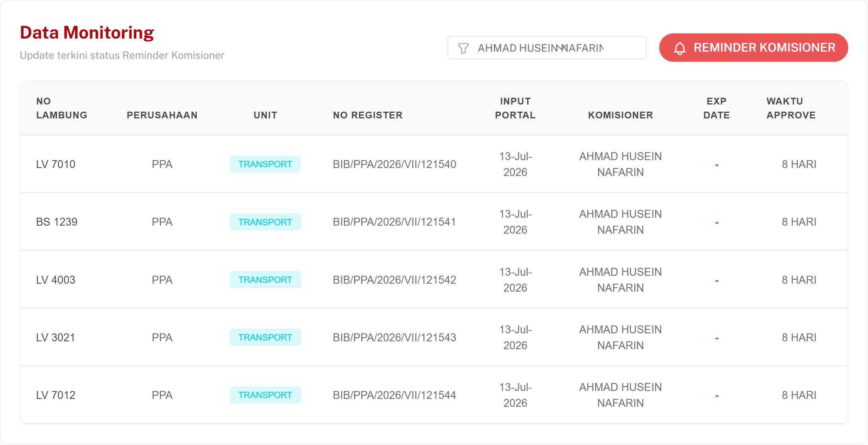Click the Update terkini status subtitle

pos(122,55)
